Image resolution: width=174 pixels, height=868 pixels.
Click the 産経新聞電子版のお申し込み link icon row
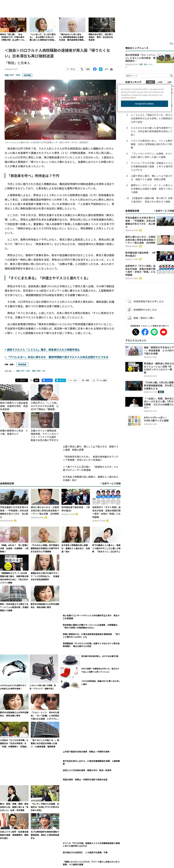click(149, 301)
